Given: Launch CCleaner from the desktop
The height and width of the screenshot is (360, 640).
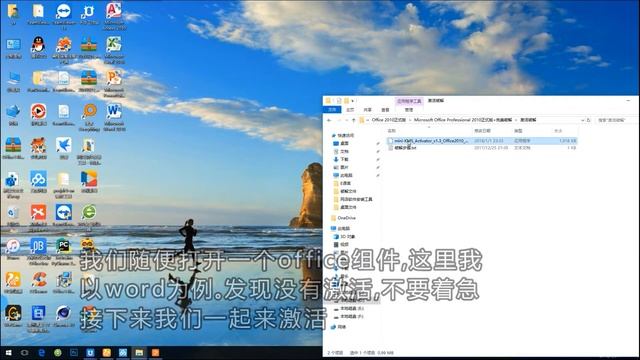Looking at the screenshot, I should [x=38, y=282].
